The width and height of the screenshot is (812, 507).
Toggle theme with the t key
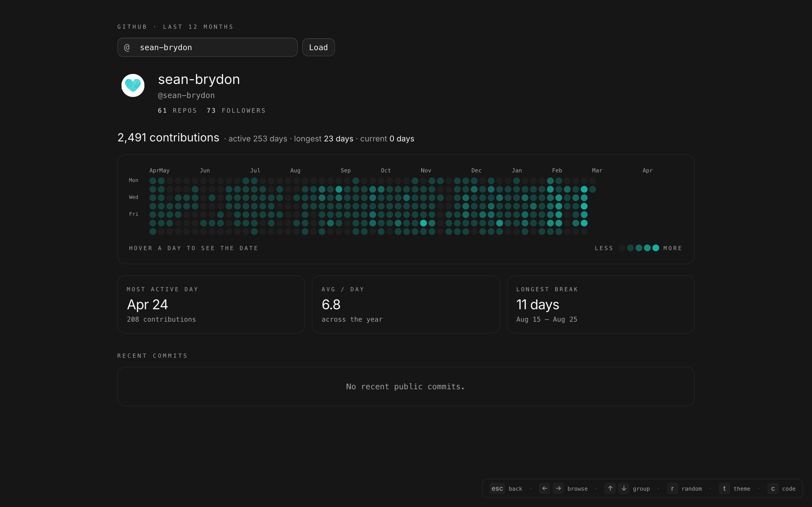tap(724, 489)
